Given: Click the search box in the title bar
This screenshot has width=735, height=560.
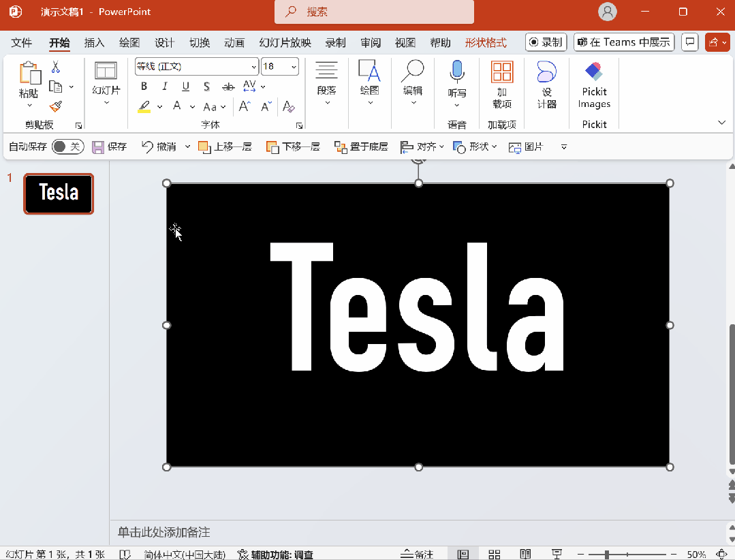Looking at the screenshot, I should point(374,12).
